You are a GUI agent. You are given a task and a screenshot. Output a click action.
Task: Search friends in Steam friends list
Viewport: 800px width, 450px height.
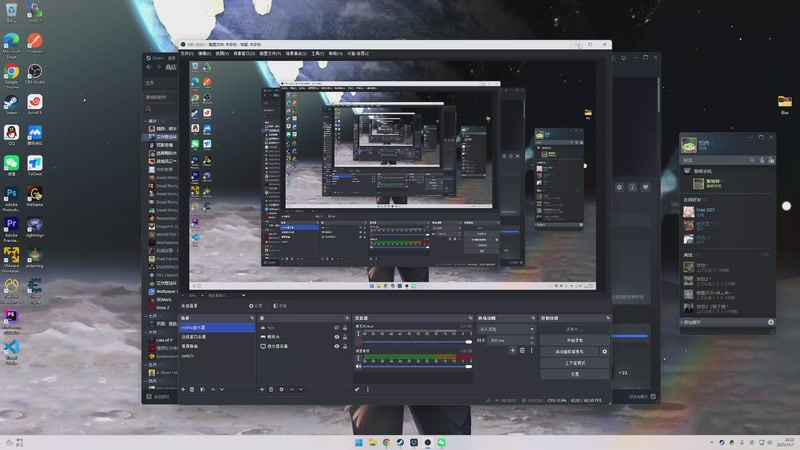(752, 160)
